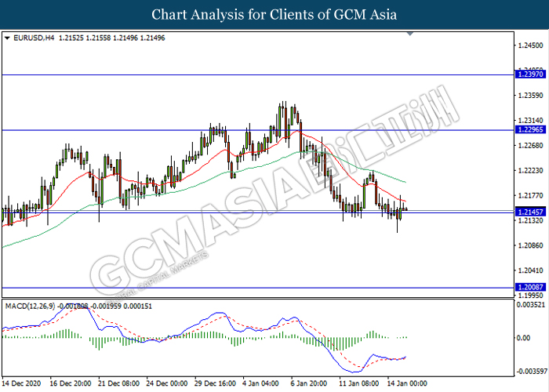Click the EURUSD,H4 symbol title text

pyautogui.click(x=34, y=38)
